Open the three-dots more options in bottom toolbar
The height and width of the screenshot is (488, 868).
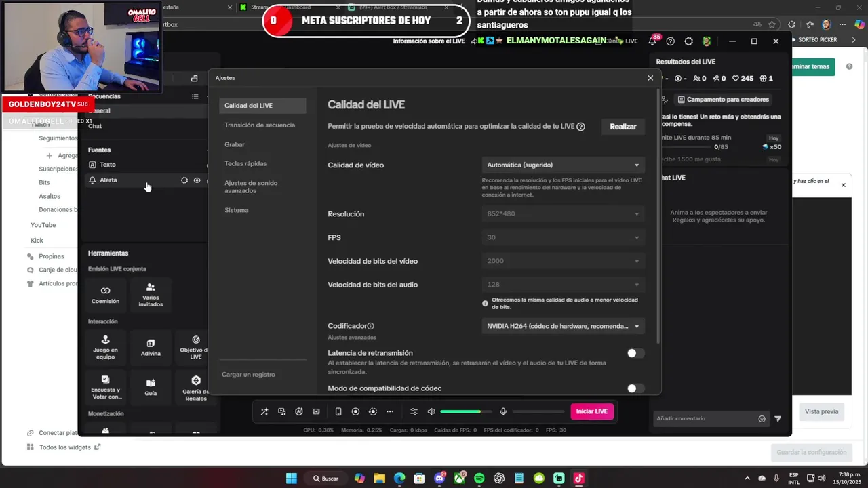tap(390, 411)
